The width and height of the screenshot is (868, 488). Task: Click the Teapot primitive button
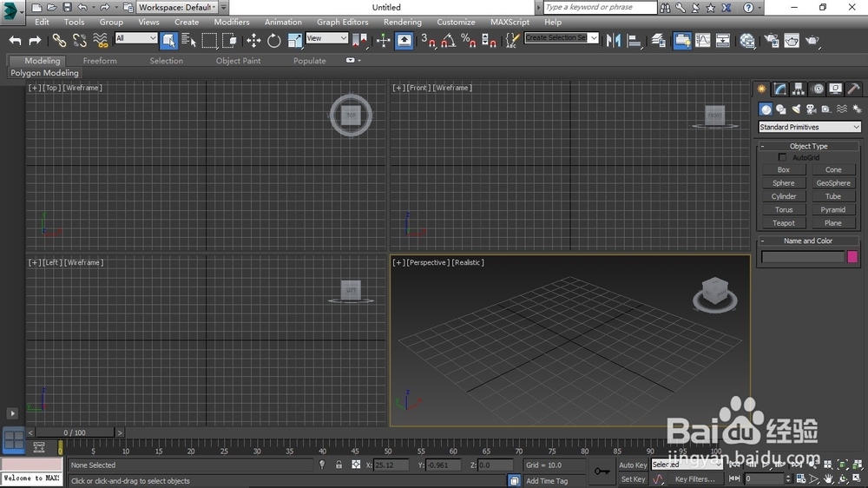click(x=784, y=223)
